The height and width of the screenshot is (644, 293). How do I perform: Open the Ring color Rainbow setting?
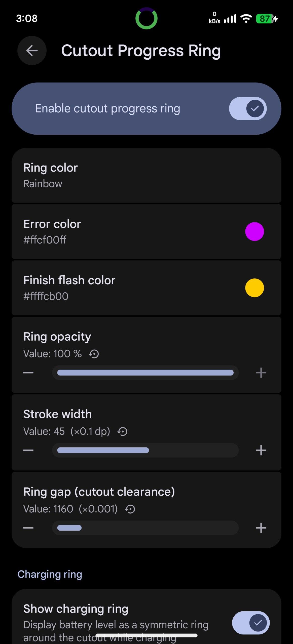(146, 175)
